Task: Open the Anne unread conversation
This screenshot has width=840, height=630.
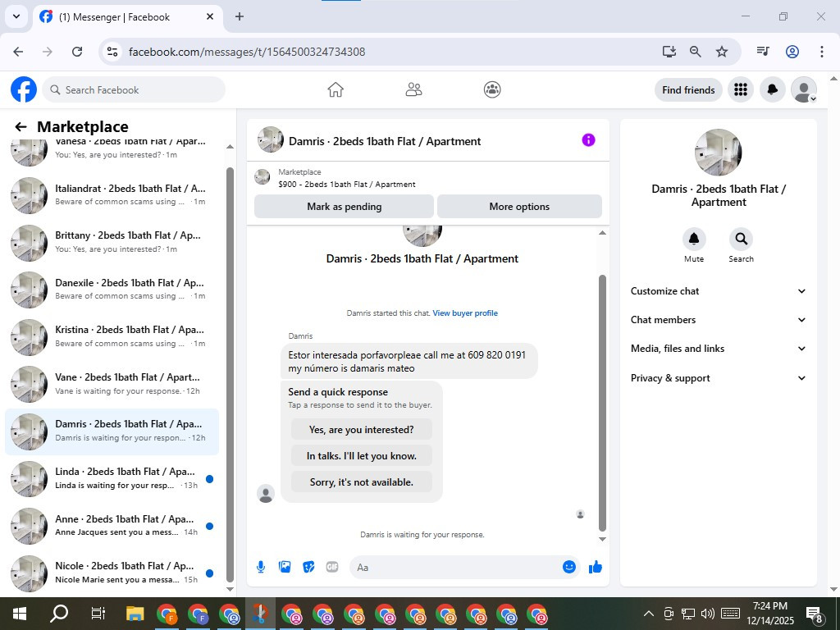Action: pos(112,526)
